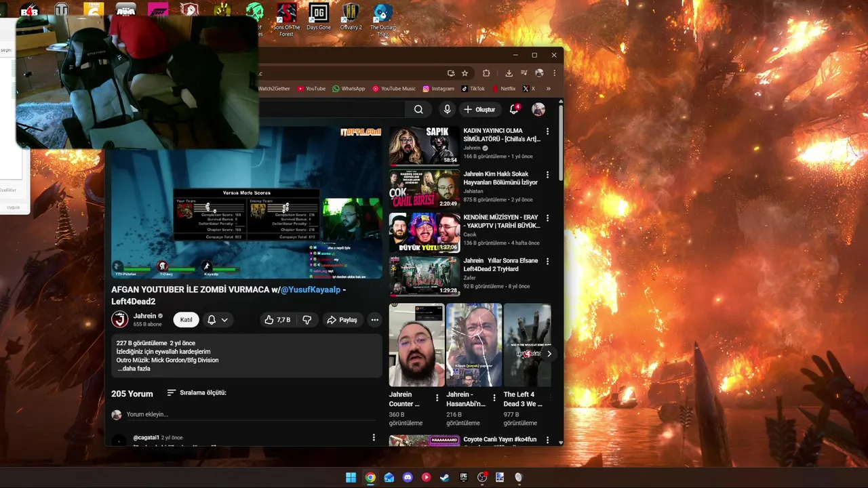Open Chrome profile avatar in toolbar
868x488 pixels.
[x=539, y=73]
